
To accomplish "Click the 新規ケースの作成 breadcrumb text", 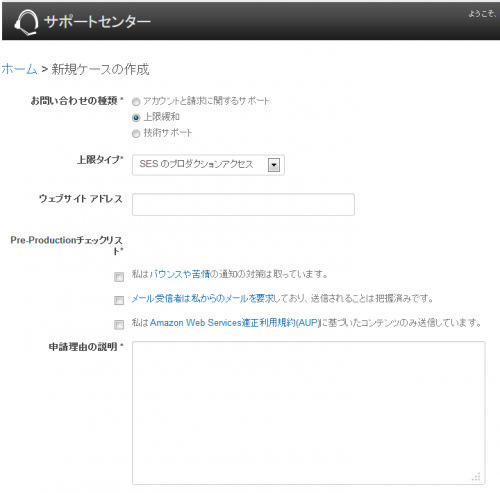I will tap(100, 69).
